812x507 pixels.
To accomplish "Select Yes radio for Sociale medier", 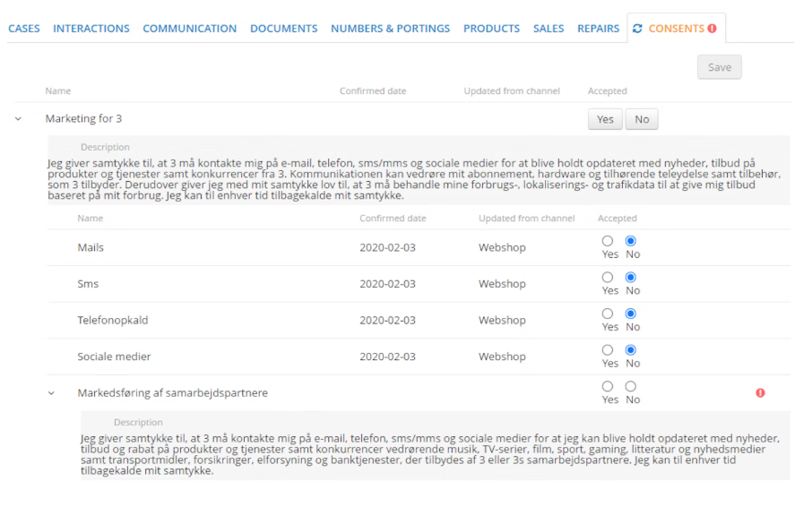I will coord(608,350).
